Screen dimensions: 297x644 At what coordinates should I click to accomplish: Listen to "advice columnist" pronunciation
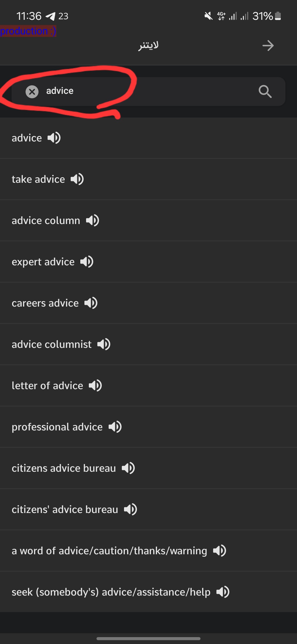104,344
